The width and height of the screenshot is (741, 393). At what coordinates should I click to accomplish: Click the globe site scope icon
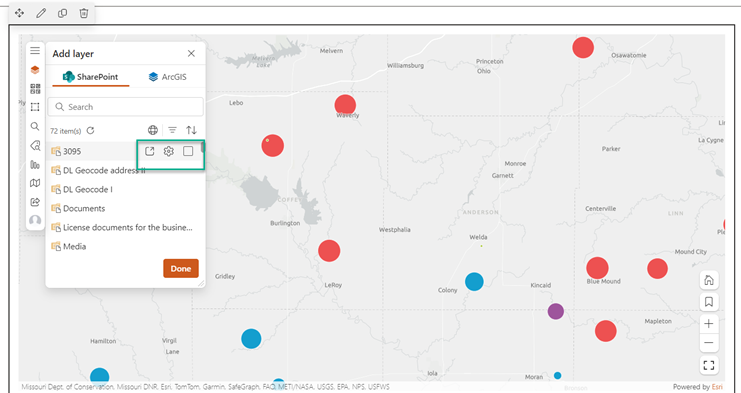click(153, 130)
